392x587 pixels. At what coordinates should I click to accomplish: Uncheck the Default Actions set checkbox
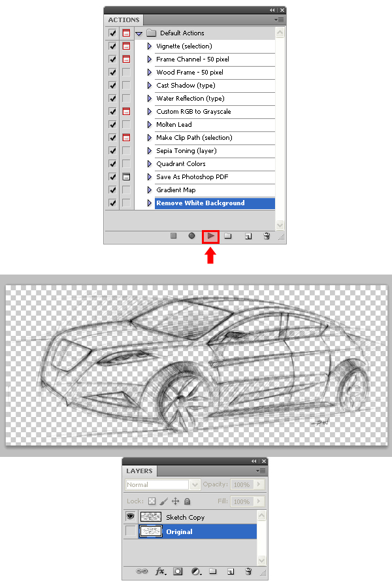pyautogui.click(x=112, y=33)
